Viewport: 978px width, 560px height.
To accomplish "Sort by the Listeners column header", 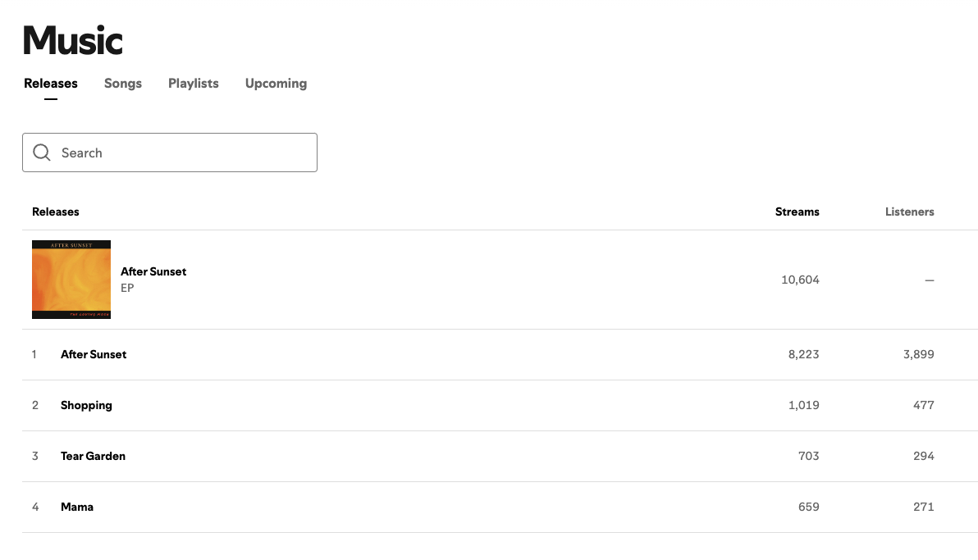I will 909,212.
